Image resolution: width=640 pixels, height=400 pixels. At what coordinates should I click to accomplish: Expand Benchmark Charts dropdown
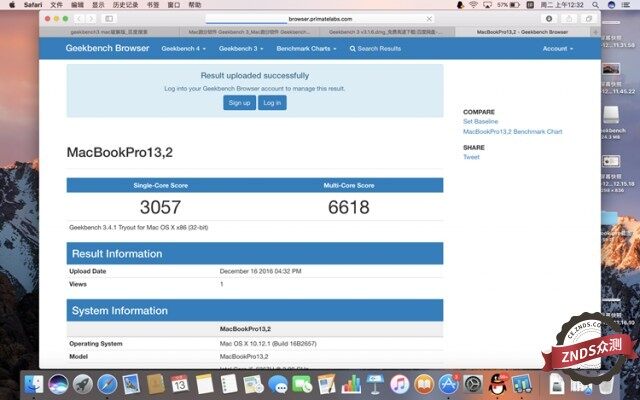coord(306,49)
